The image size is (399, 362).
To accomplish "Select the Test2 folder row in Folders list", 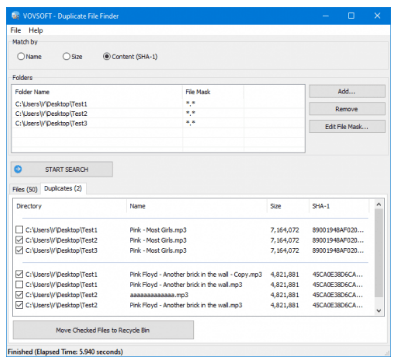I will 158,114.
